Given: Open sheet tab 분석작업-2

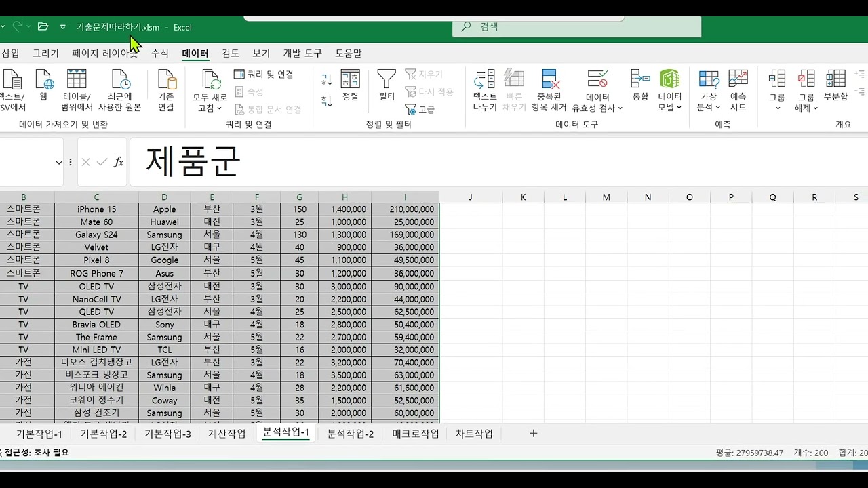Looking at the screenshot, I should point(351,434).
